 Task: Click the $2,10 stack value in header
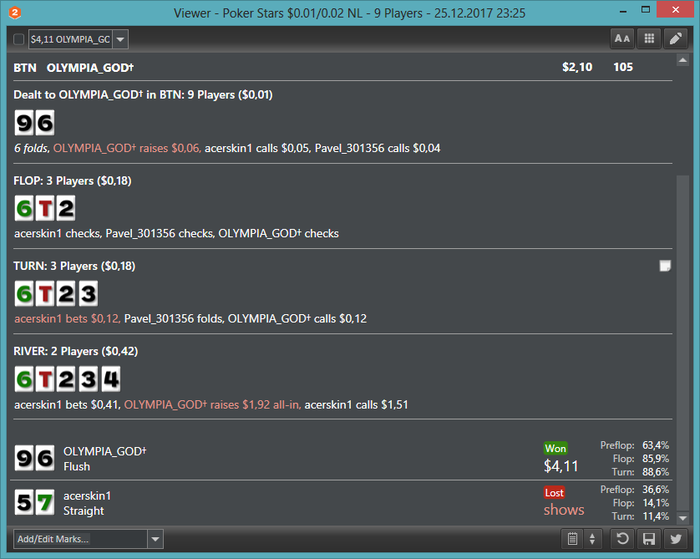pyautogui.click(x=577, y=67)
